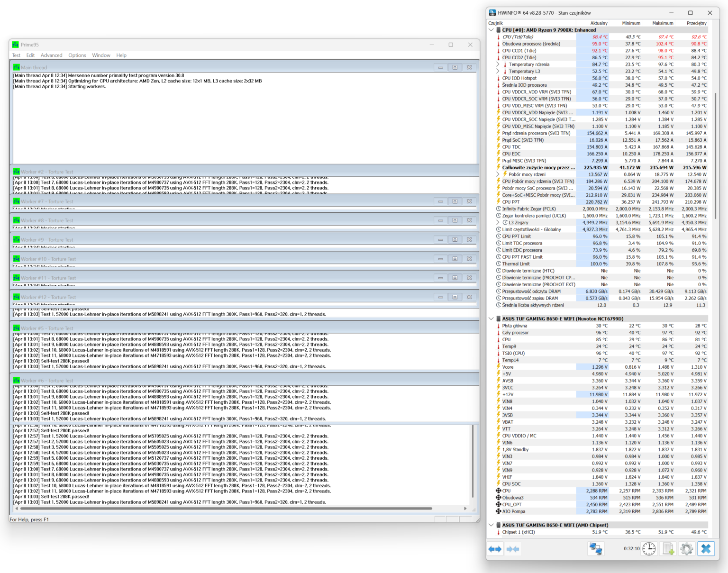This screenshot has height=573, width=728.
Task: Open the Test menu in Prime95
Action: click(x=16, y=55)
